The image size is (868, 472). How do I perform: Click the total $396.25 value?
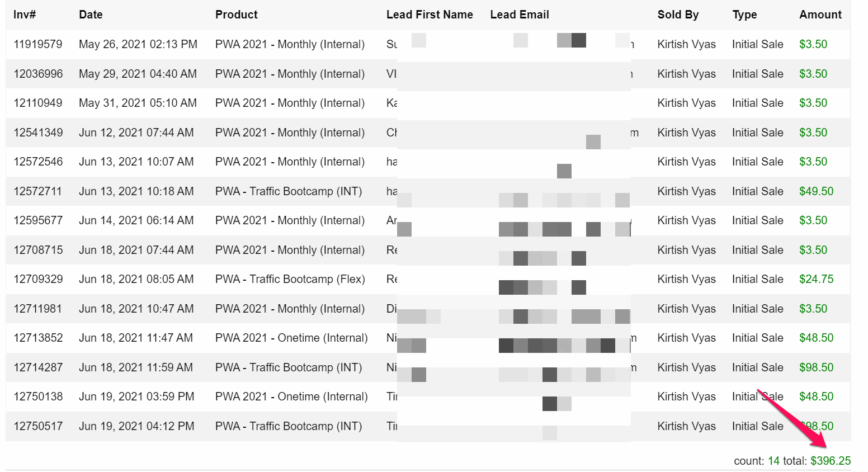click(831, 461)
